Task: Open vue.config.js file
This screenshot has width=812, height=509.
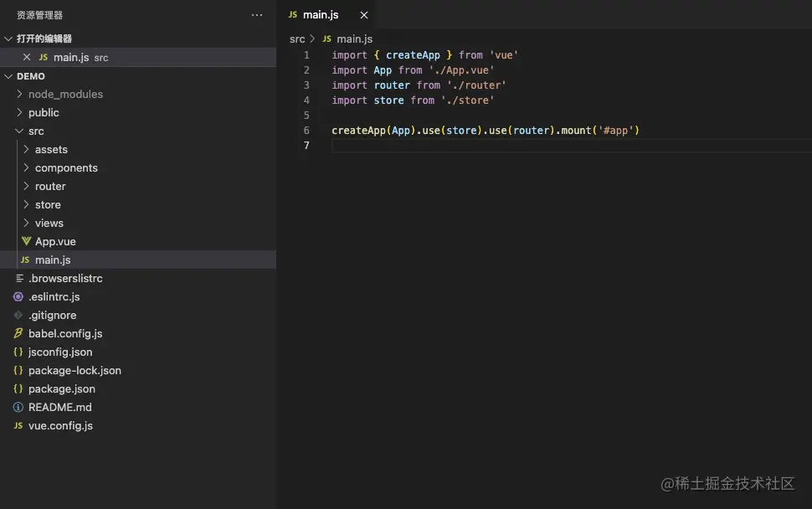Action: (60, 425)
